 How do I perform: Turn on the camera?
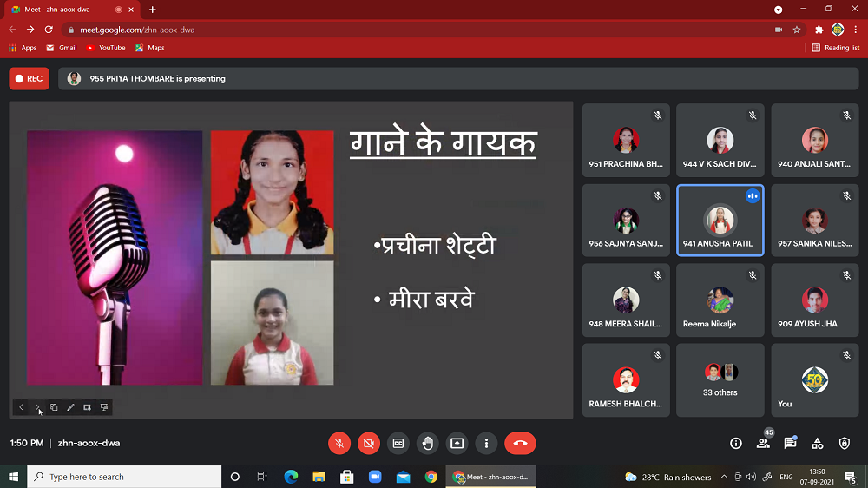(x=369, y=443)
